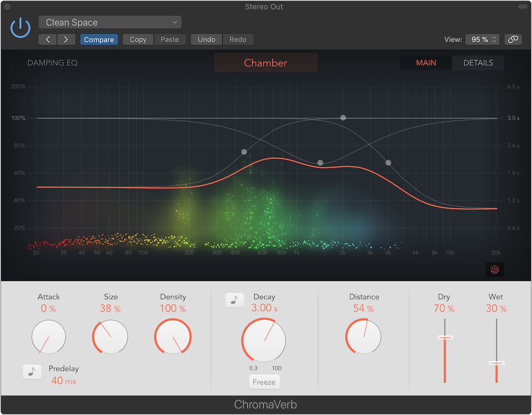The image size is (532, 415).
Task: Toggle the visualization dots icon
Action: (x=494, y=269)
